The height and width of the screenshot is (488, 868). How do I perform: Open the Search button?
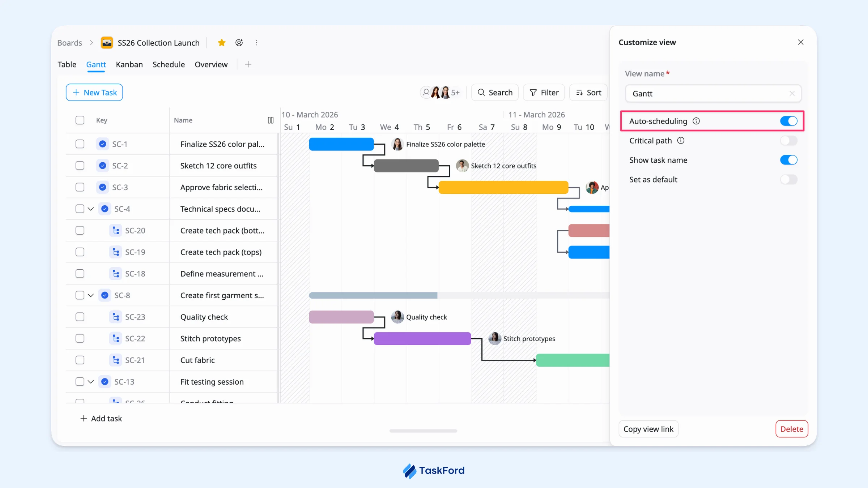(x=495, y=93)
